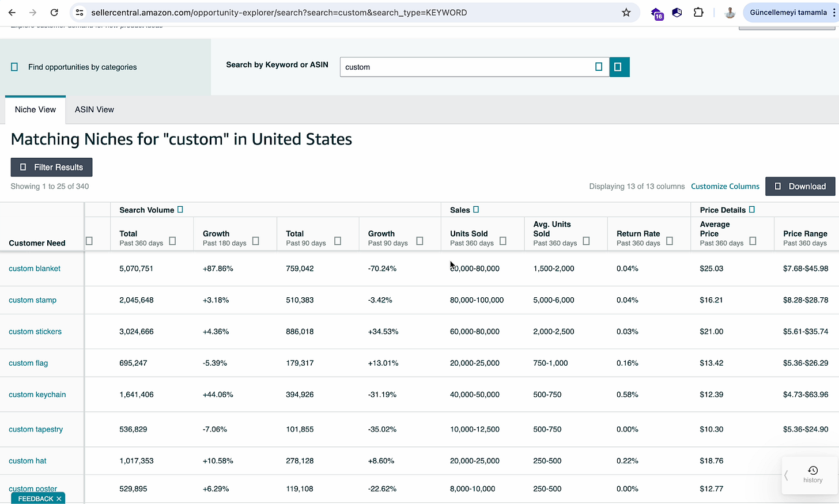The height and width of the screenshot is (504, 839).
Task: Clear the custom keyword search field
Action: [x=599, y=67]
